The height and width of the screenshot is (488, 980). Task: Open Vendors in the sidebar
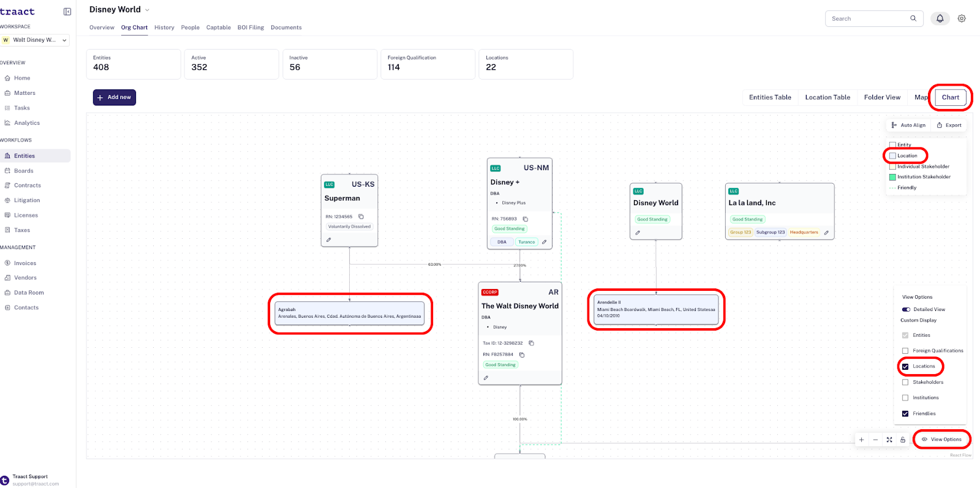click(x=25, y=278)
